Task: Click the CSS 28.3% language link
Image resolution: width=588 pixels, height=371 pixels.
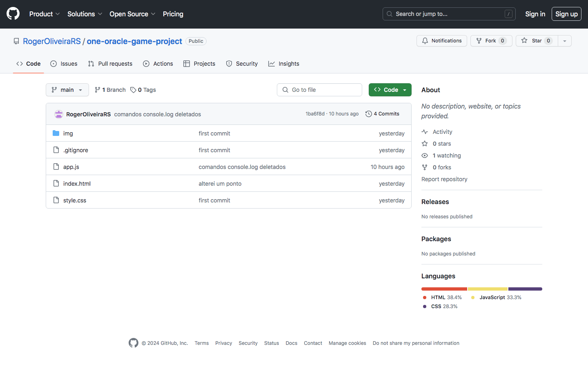Action: tap(440, 307)
